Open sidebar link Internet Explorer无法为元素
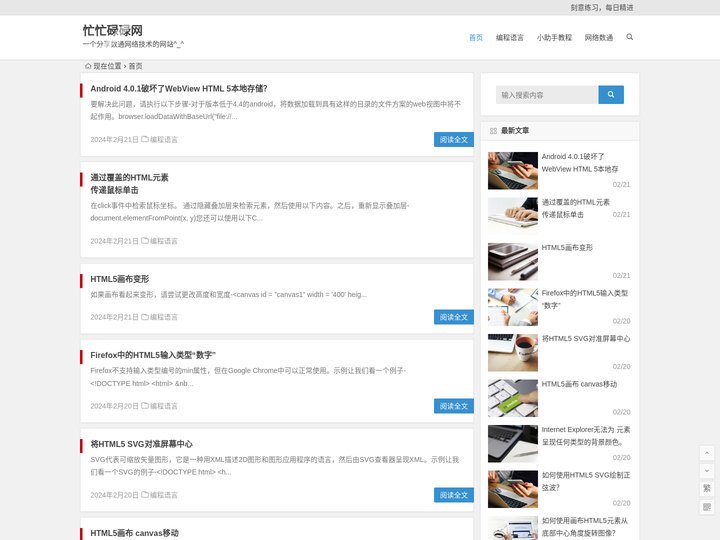This screenshot has width=720, height=540. (586, 436)
